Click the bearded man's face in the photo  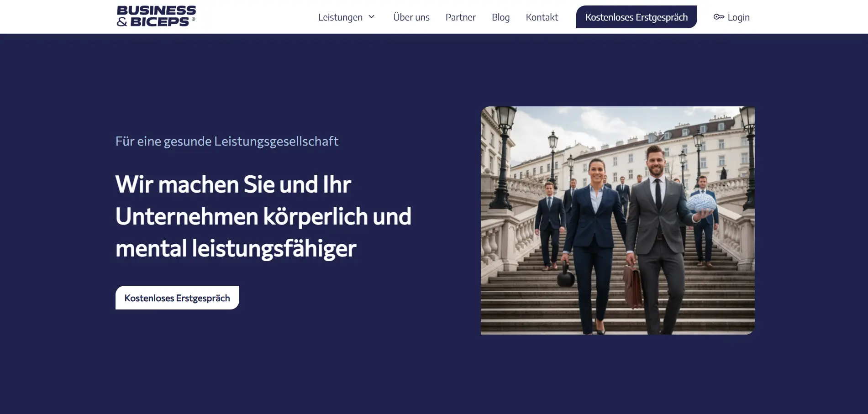656,162
